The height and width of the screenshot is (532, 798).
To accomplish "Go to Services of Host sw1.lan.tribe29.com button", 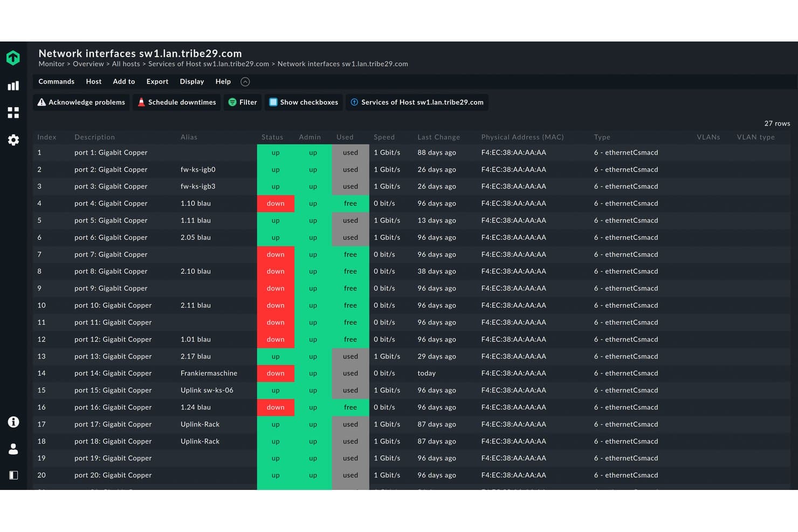I will [417, 102].
